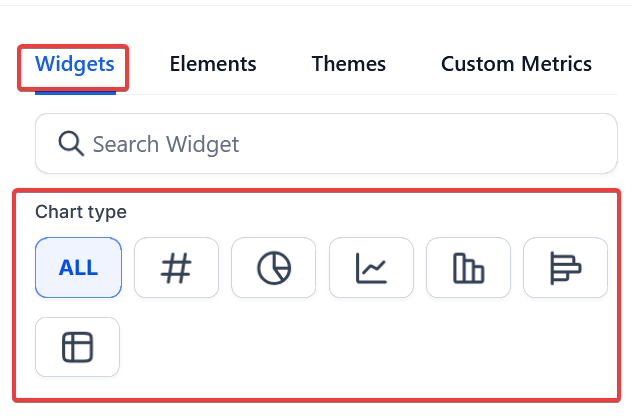This screenshot has width=632, height=418.
Task: Select the vertical bar chart type
Action: (468, 267)
